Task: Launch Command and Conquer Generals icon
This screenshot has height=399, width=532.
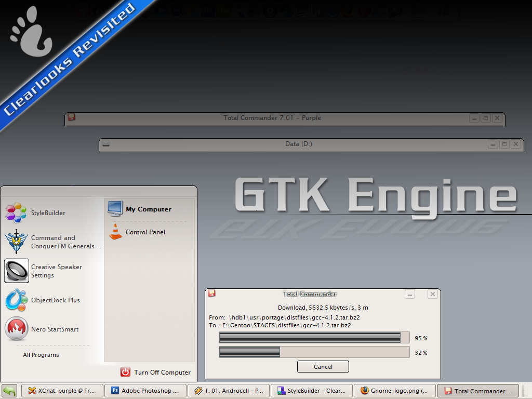Action: 16,241
